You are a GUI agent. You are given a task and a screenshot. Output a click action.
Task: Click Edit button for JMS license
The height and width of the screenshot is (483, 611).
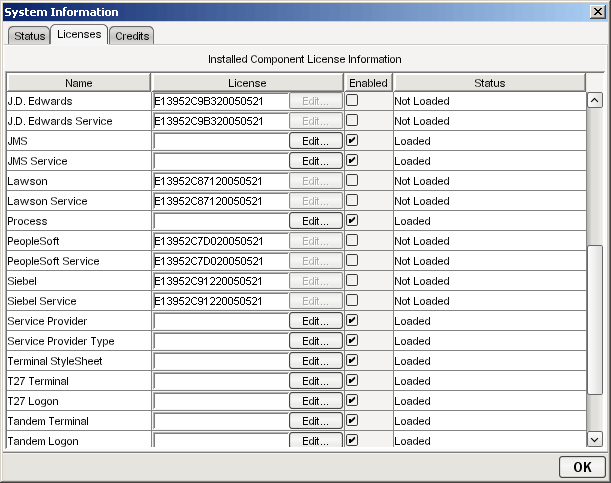[316, 141]
